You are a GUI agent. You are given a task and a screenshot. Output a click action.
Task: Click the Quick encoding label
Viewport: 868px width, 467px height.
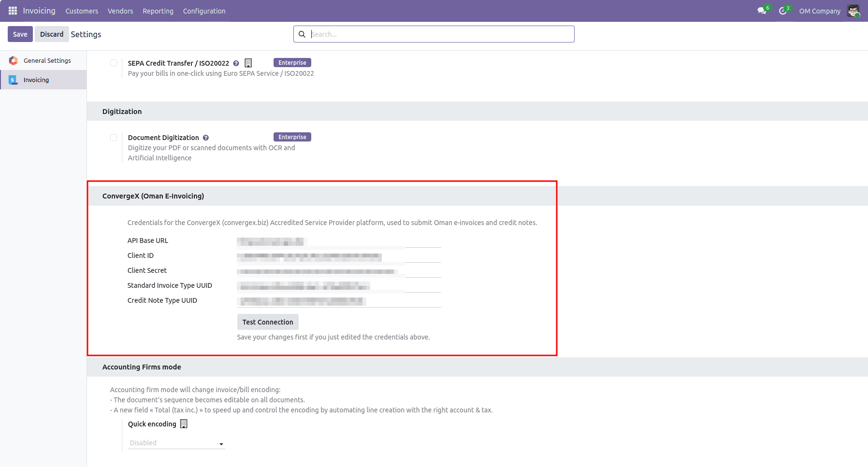152,424
